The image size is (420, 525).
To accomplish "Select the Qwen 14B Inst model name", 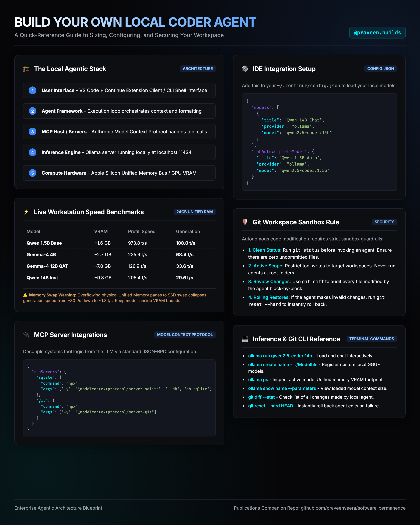I will click(42, 278).
